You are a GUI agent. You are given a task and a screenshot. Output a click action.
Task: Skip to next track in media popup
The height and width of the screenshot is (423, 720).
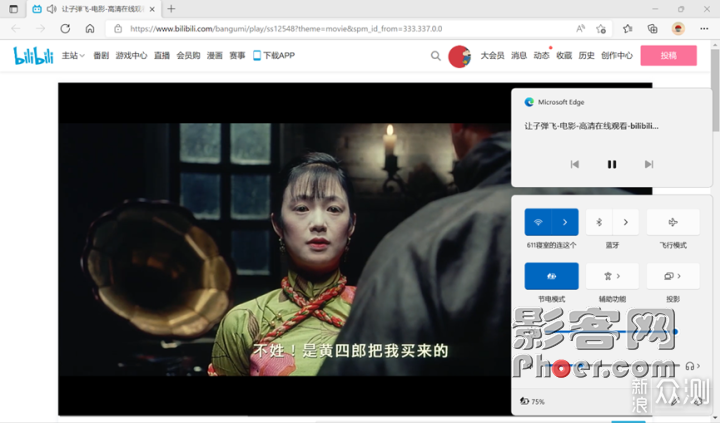click(x=649, y=164)
